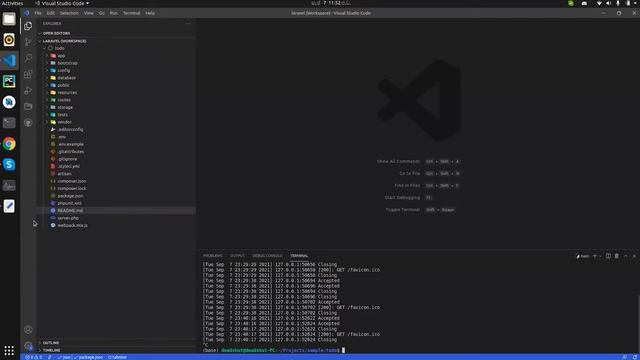Open the Manage gear icon in the activity bar
The width and height of the screenshot is (640, 360).
28,346
